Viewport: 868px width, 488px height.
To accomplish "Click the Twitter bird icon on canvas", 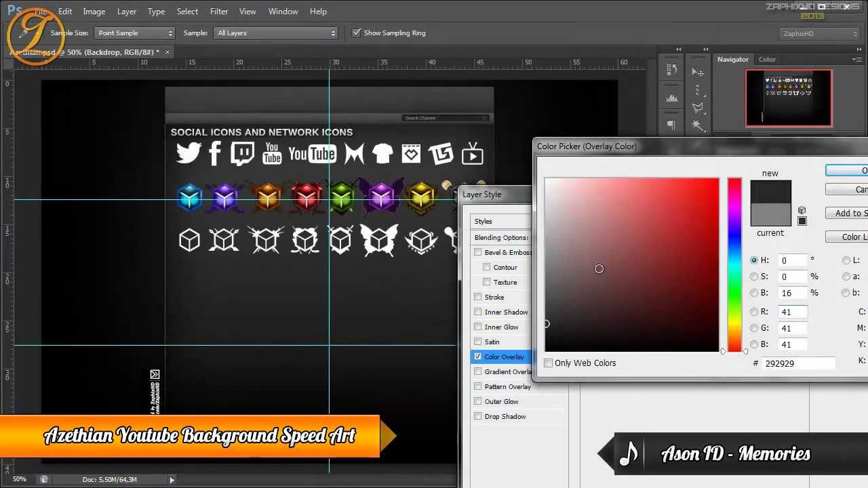I will point(189,153).
